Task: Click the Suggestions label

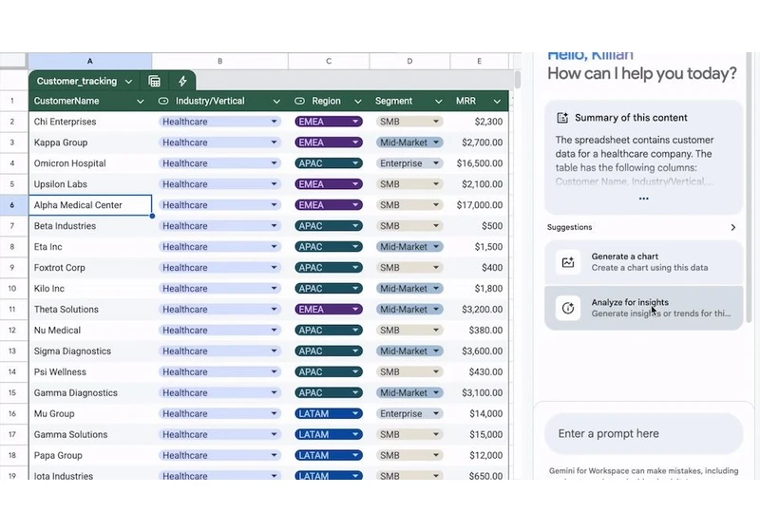Action: click(x=569, y=227)
